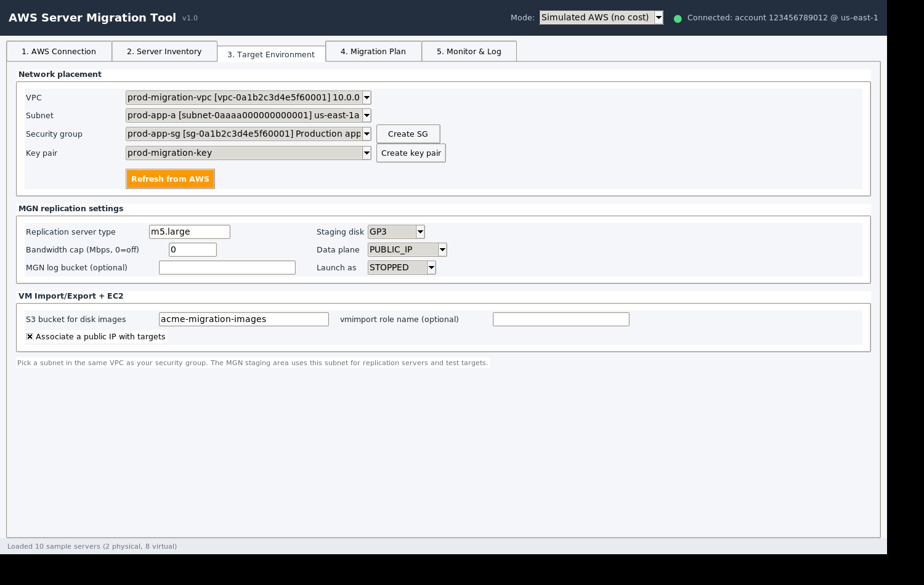The image size is (924, 585).
Task: Click the 'Data plane' label
Action: pyautogui.click(x=338, y=249)
